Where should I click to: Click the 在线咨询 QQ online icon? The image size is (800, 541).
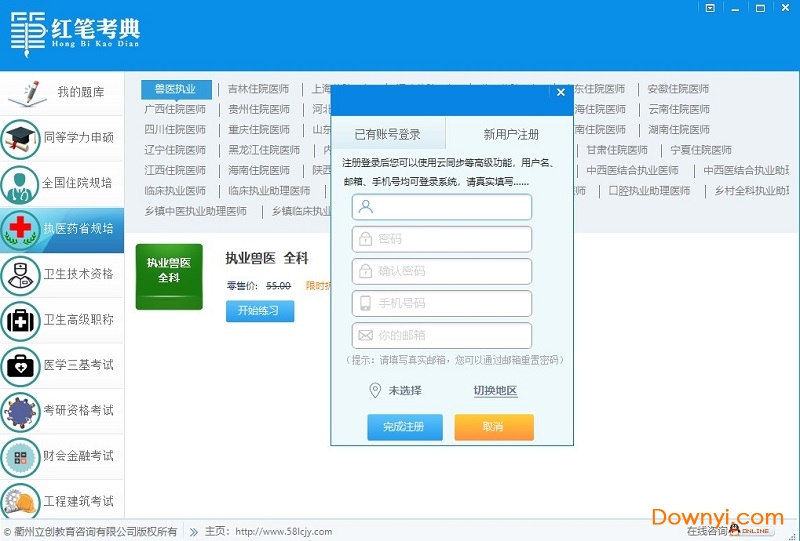(749, 530)
